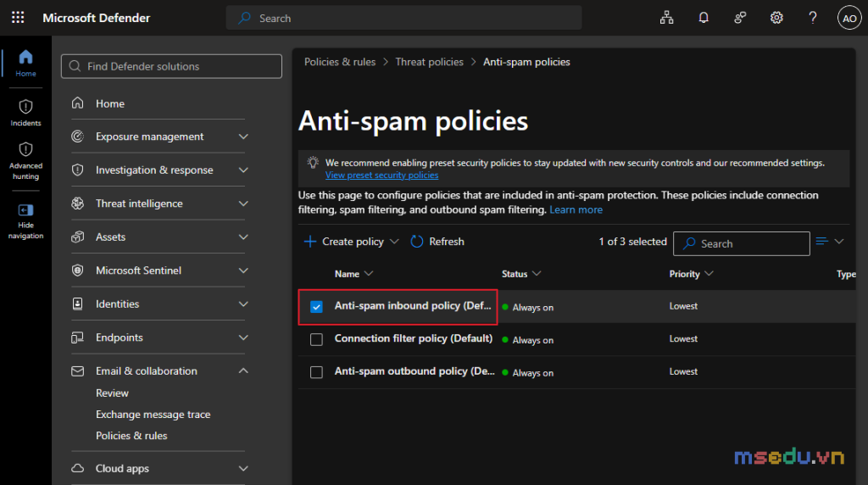Click the Assets cube icon
Image resolution: width=868 pixels, height=485 pixels.
coord(77,237)
